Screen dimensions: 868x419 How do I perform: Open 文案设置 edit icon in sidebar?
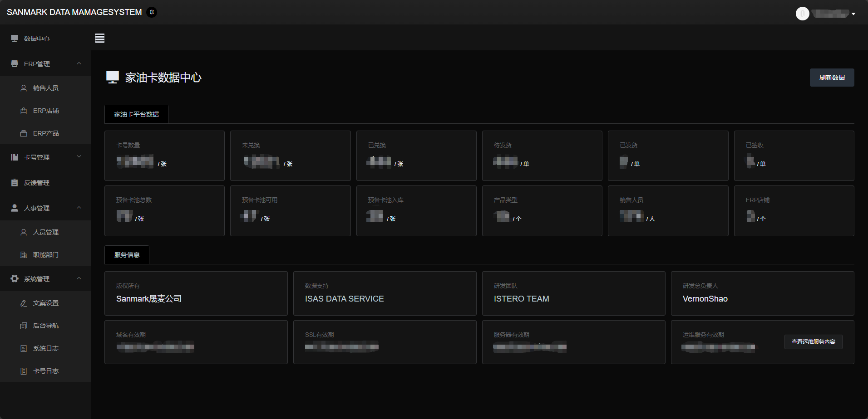click(24, 303)
